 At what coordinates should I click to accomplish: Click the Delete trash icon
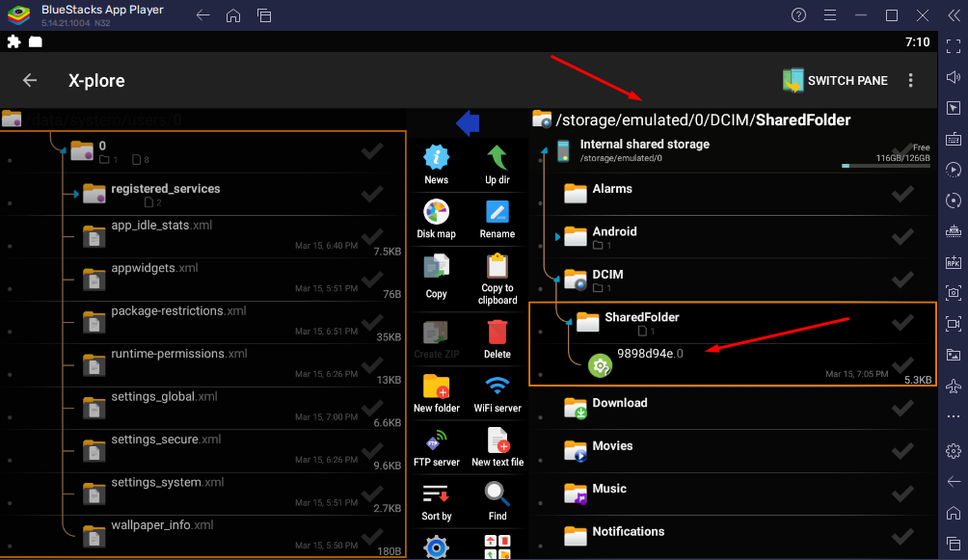point(497,339)
